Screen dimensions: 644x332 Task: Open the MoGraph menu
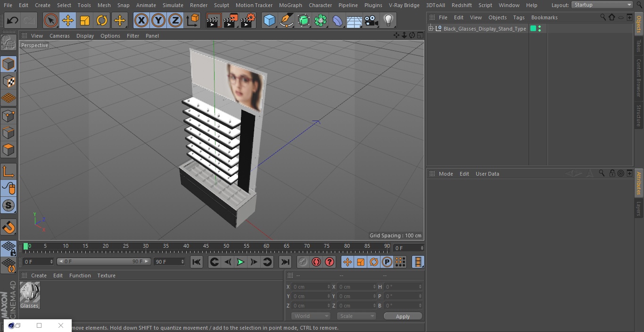pyautogui.click(x=290, y=5)
